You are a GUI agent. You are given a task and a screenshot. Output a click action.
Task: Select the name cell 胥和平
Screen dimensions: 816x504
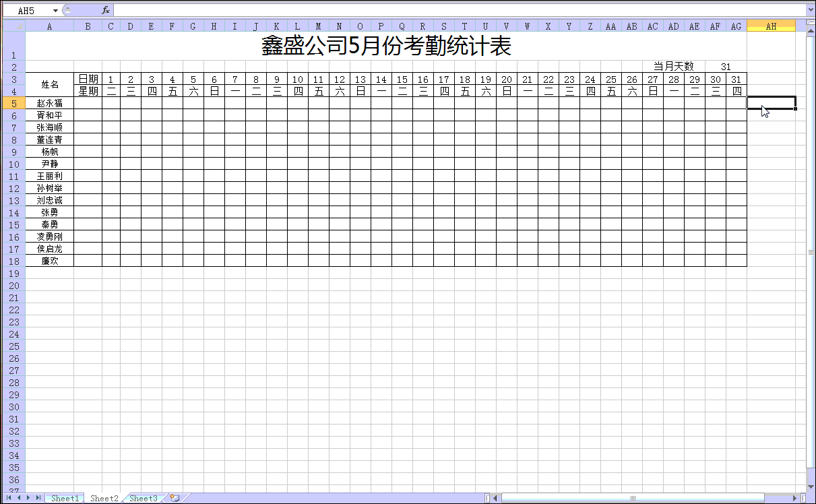pos(50,115)
